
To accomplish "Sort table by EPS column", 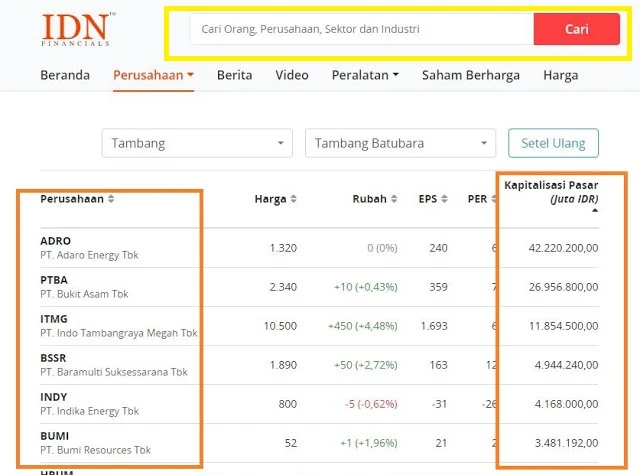I will point(433,199).
